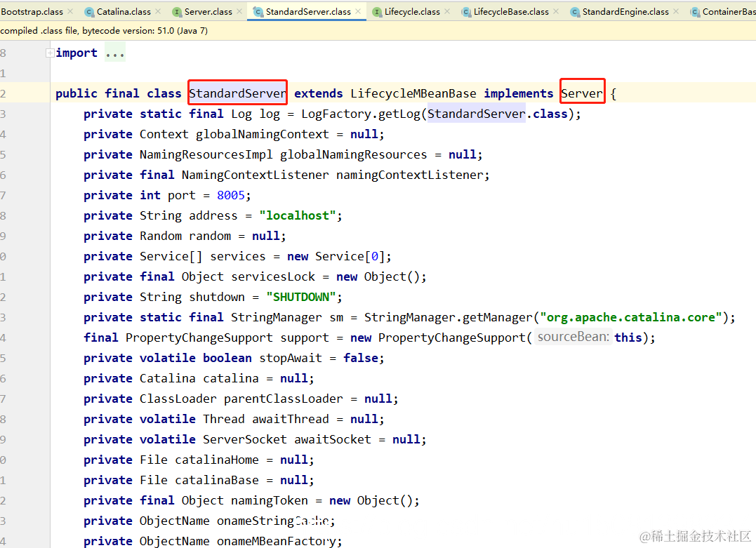Expand the folded import block
The width and height of the screenshot is (756, 548).
click(50, 53)
